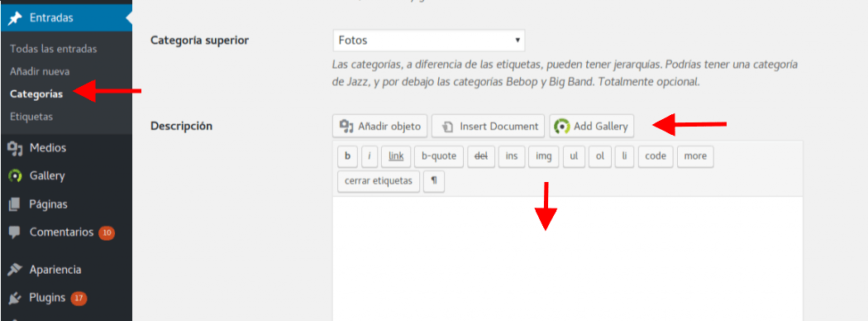Click Add Gallery button

click(592, 127)
